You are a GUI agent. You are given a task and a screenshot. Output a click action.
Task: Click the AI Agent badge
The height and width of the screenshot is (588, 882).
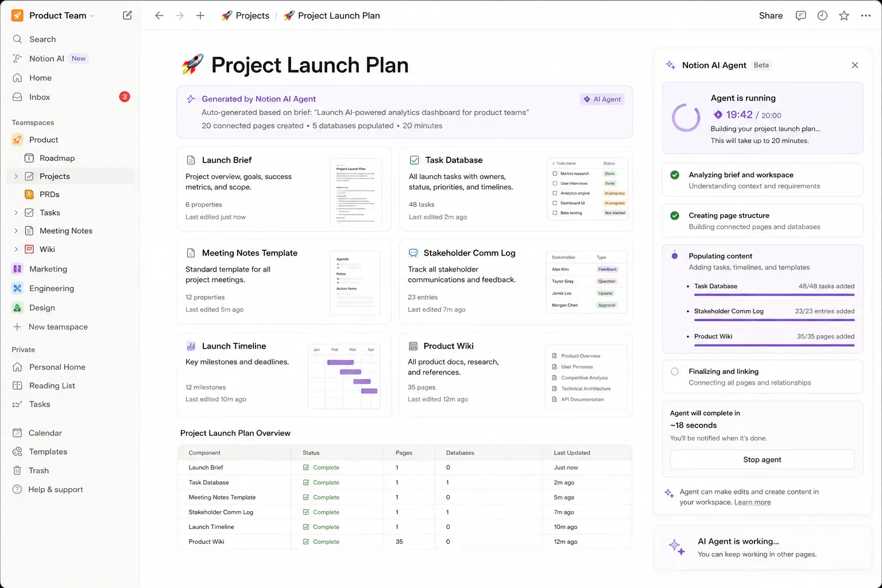click(602, 99)
